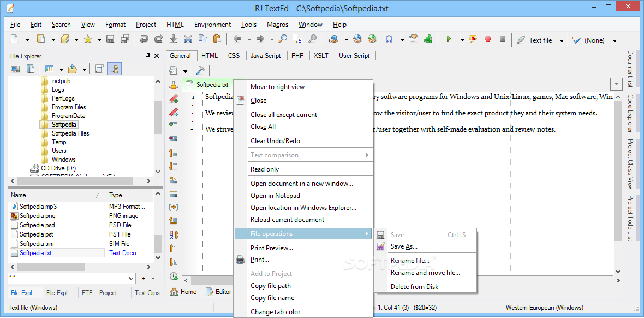Choose Rename file... from submenu
The height and width of the screenshot is (318, 644).
coord(410,261)
